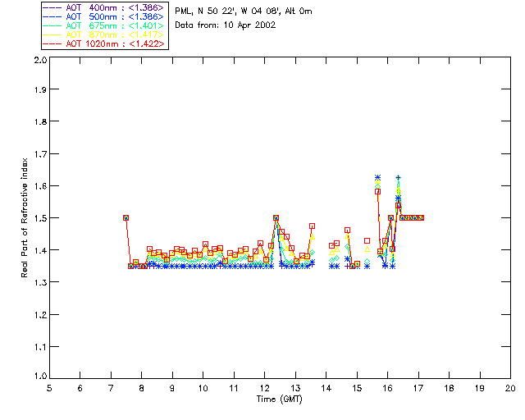Click the 1.0 y-axis label
This screenshot has height=420, width=525.
coord(40,377)
